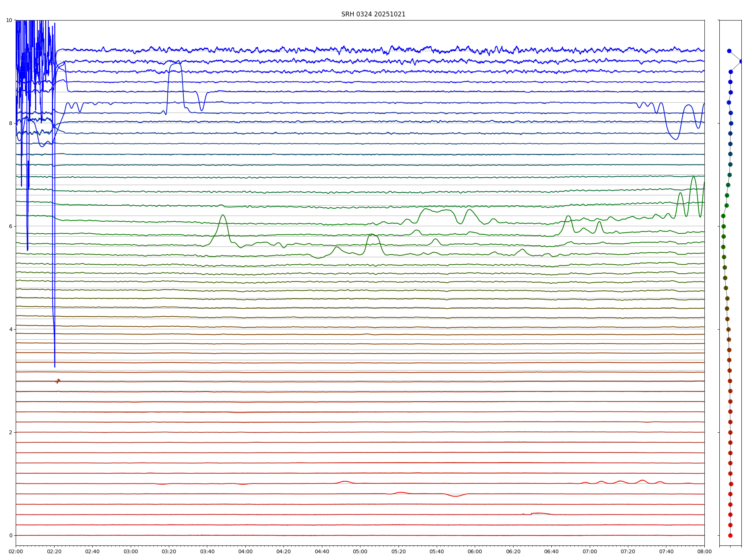Select the 06:00 tick label
Viewport: 747px width, 560px height.
click(x=475, y=551)
